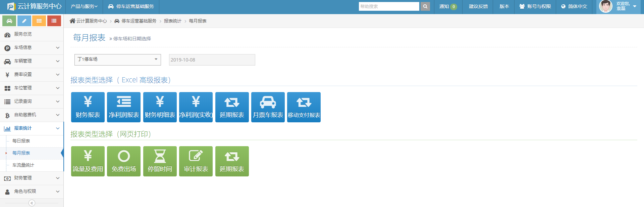Select 每日报表 in the sidebar

coord(21,141)
